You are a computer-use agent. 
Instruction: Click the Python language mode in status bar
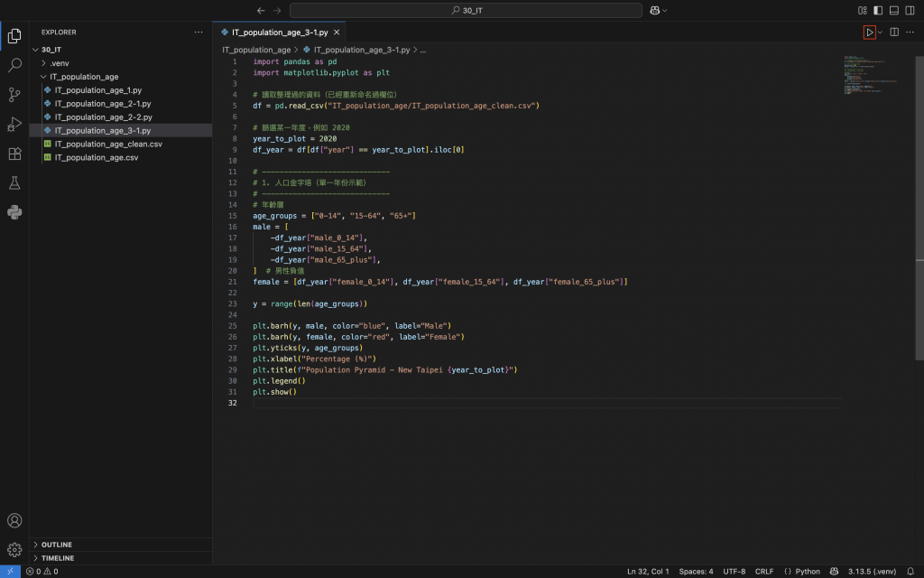802,572
